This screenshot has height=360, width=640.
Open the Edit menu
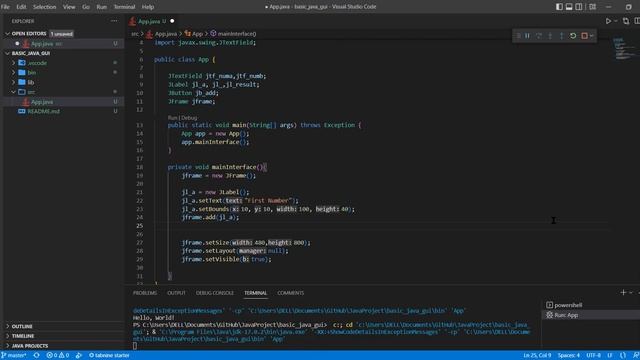coord(21,7)
